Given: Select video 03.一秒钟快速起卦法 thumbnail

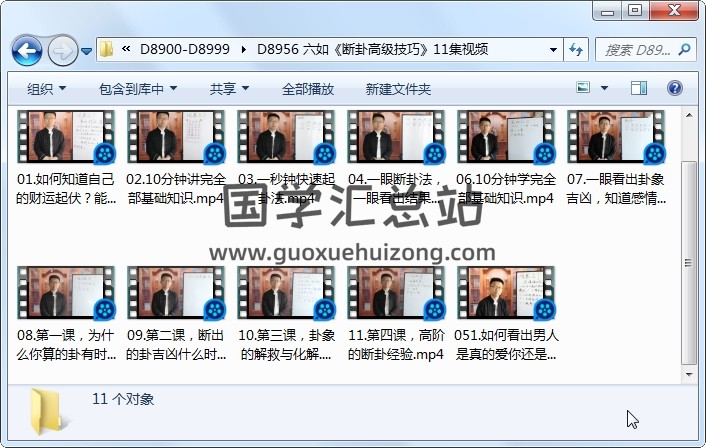Looking at the screenshot, I should (x=286, y=137).
